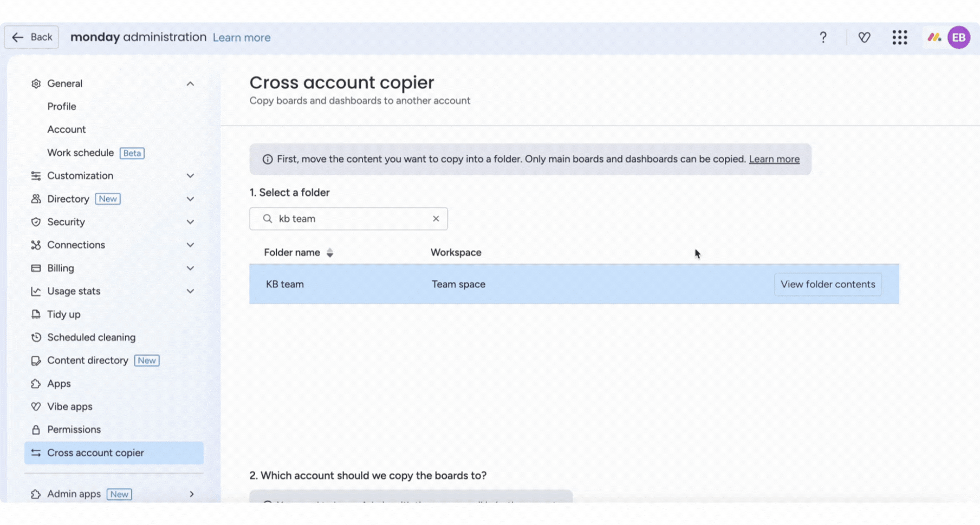The image size is (980, 525).
Task: Click the Scheduled cleaning clock icon
Action: pos(36,337)
